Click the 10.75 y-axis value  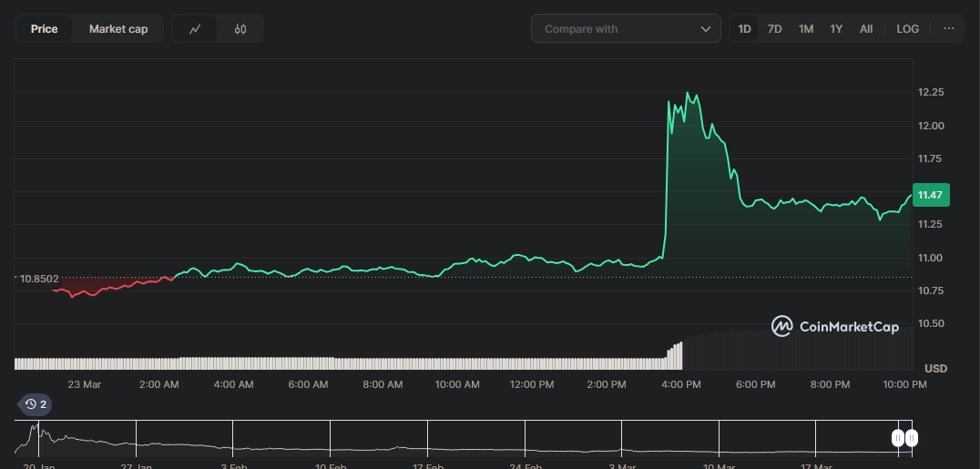click(x=931, y=291)
